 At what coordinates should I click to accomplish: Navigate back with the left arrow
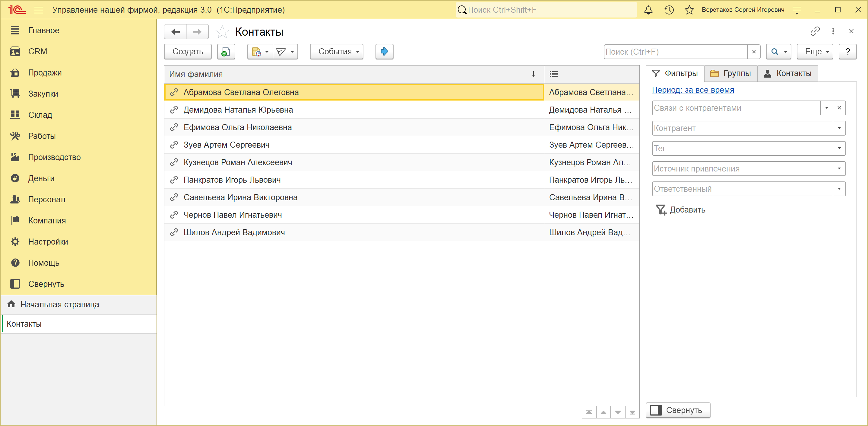coord(176,32)
